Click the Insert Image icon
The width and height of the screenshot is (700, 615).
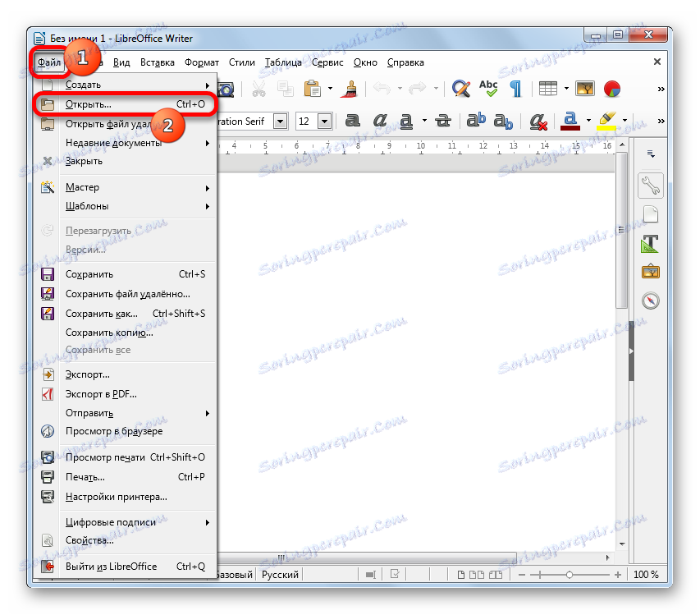[x=585, y=89]
